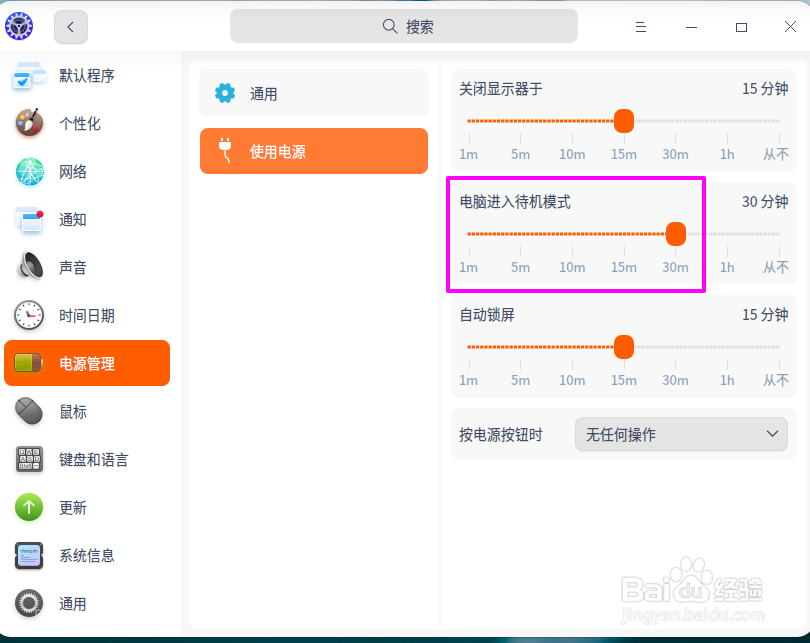The image size is (810, 643).
Task: Click the plug icon in 使用电源
Action: tap(225, 150)
